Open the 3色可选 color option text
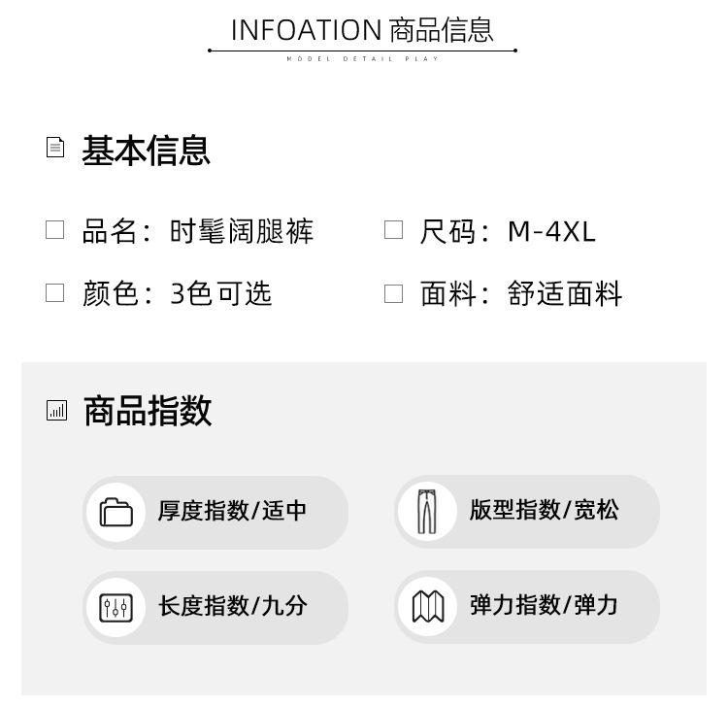This screenshot has width=728, height=707. click(221, 293)
